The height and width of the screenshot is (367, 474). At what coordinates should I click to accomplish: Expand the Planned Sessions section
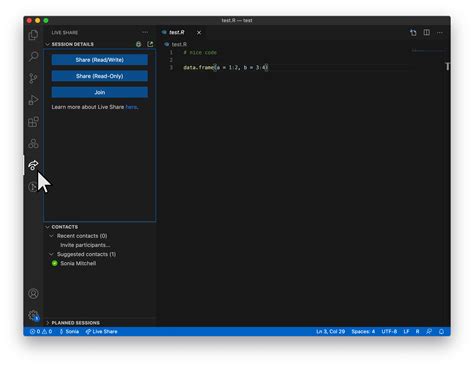click(x=48, y=323)
